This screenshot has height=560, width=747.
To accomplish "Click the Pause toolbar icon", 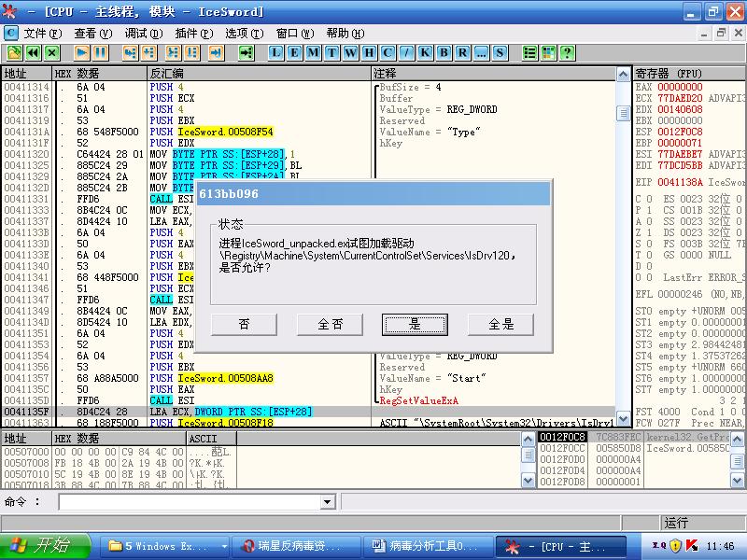I will tap(101, 53).
